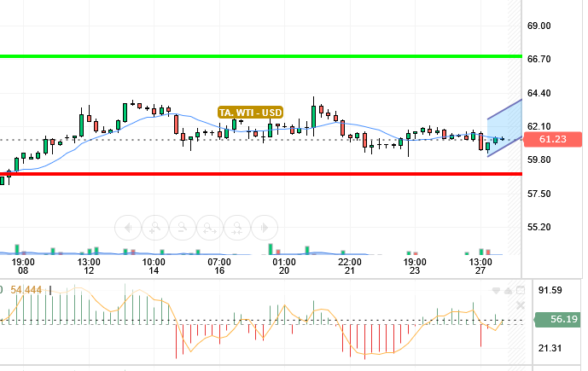Maximize the indicator panel

[521, 290]
